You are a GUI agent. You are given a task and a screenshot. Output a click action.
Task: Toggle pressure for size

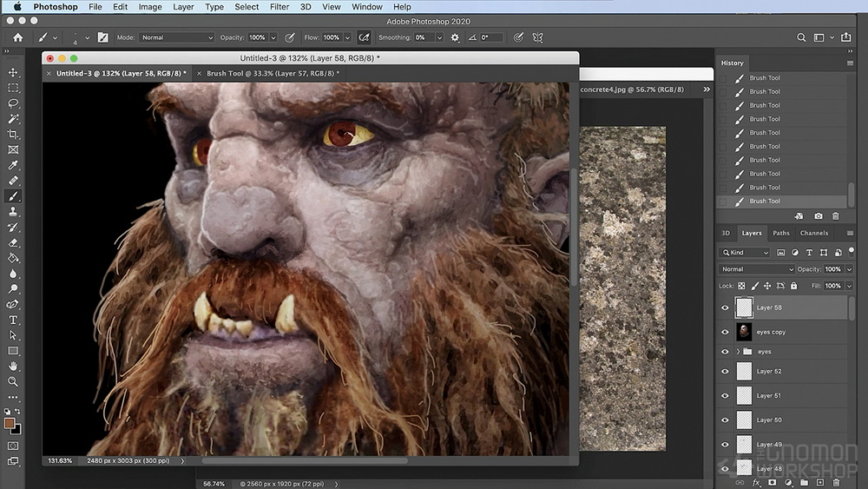pos(518,37)
